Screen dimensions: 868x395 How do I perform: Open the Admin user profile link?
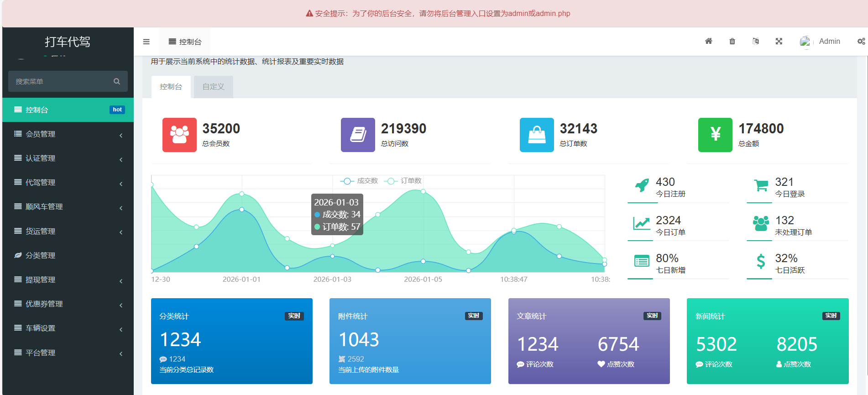[821, 41]
